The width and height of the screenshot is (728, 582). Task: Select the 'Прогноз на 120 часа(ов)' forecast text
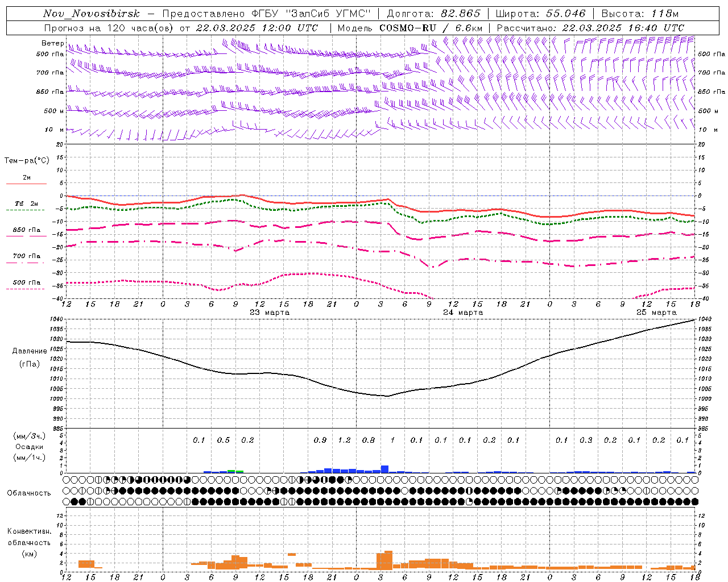pos(109,28)
